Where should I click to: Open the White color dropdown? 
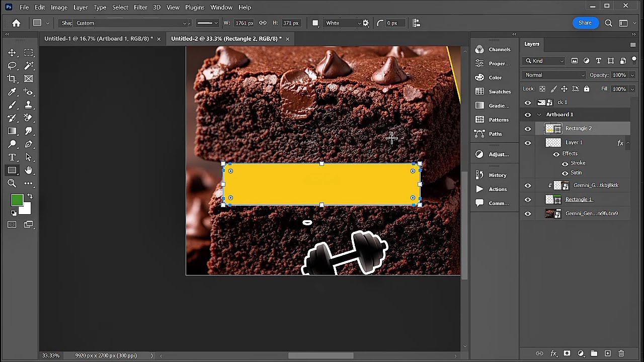343,23
